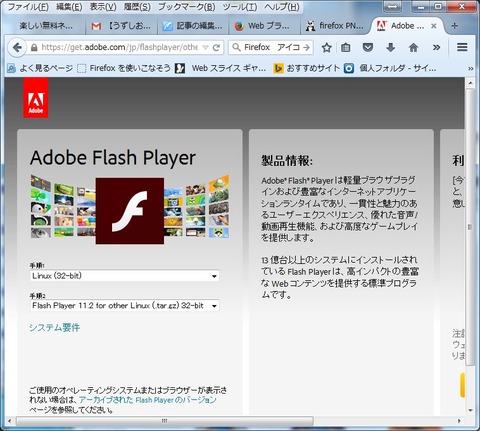Screen dimensions: 480x431
Task: Show bookmarks list icon
Action: click(346, 48)
